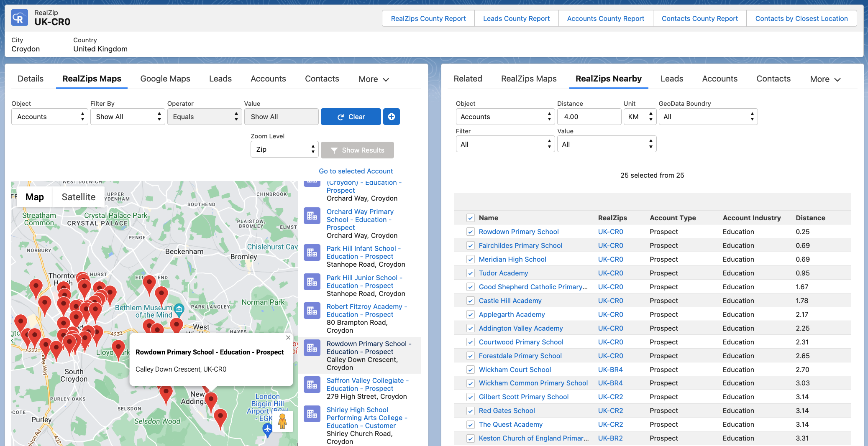Uncheck the Castle Hill Academy checkbox
The height and width of the screenshot is (446, 868).
tap(471, 301)
